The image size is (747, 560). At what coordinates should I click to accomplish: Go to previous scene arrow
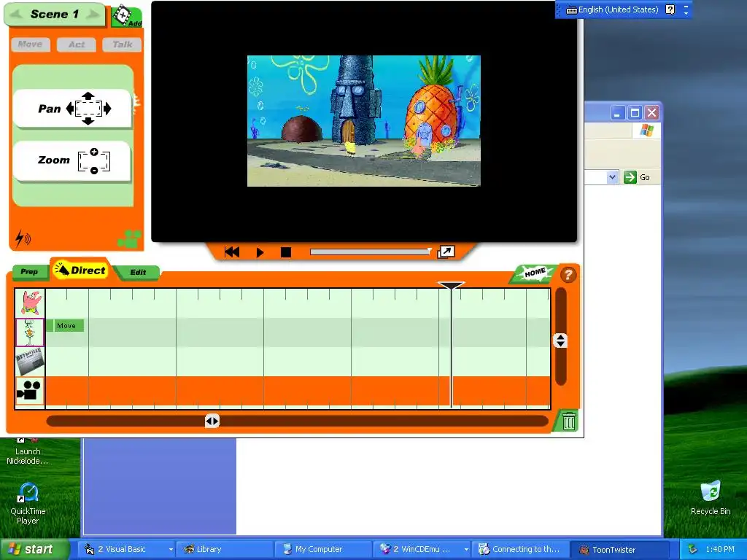(x=17, y=15)
